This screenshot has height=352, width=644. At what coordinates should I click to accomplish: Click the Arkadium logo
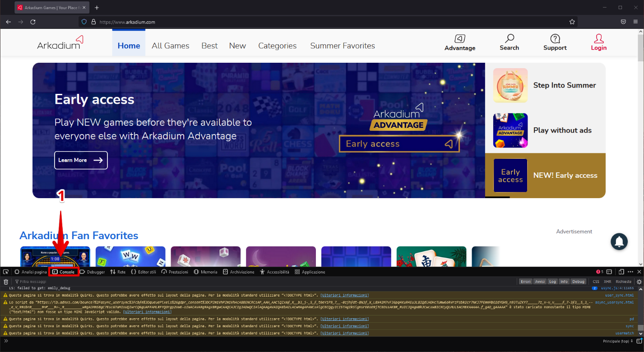point(60,42)
